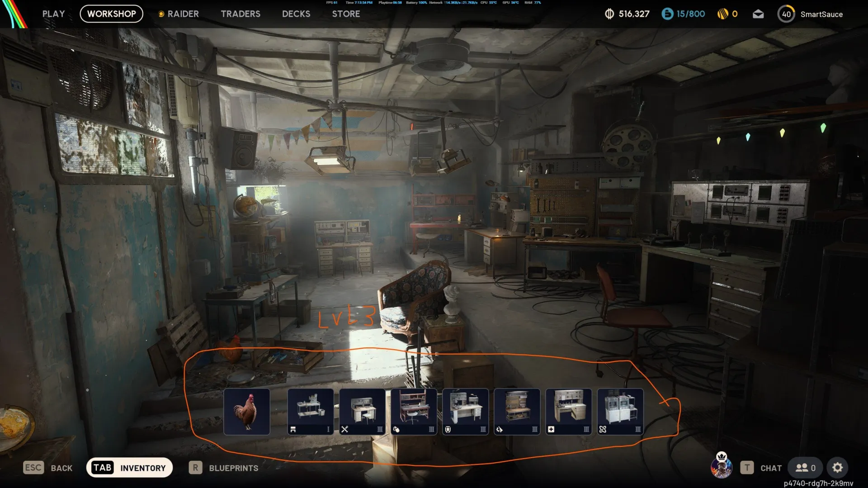Open the Gear Bench shield station
This screenshot has width=868, height=488.
tap(465, 412)
